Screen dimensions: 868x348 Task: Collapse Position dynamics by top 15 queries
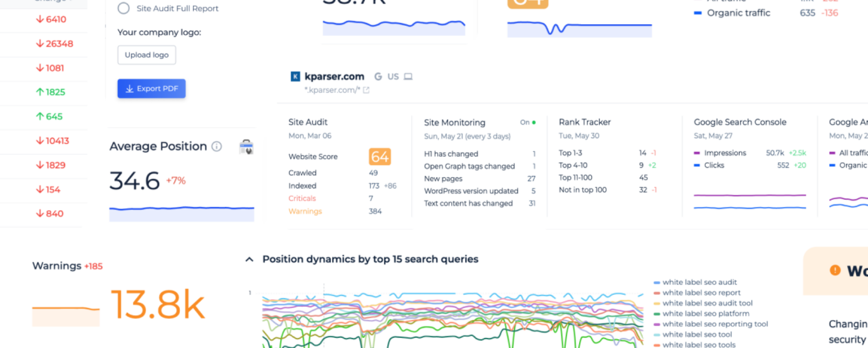click(x=249, y=259)
